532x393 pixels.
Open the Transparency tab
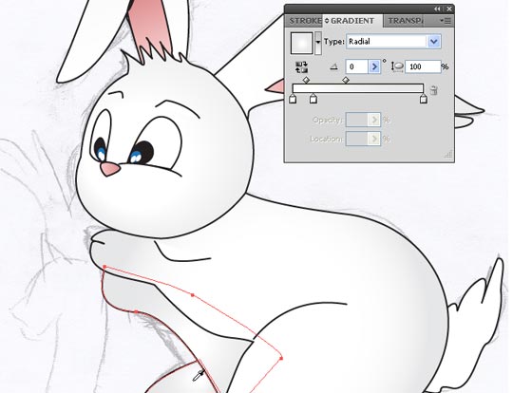(x=405, y=21)
